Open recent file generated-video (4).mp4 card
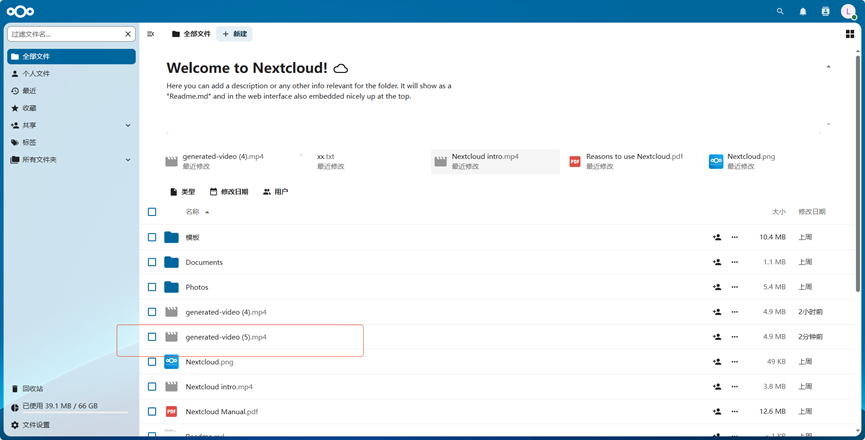Screen dimensions: 865x440 [x=227, y=162]
